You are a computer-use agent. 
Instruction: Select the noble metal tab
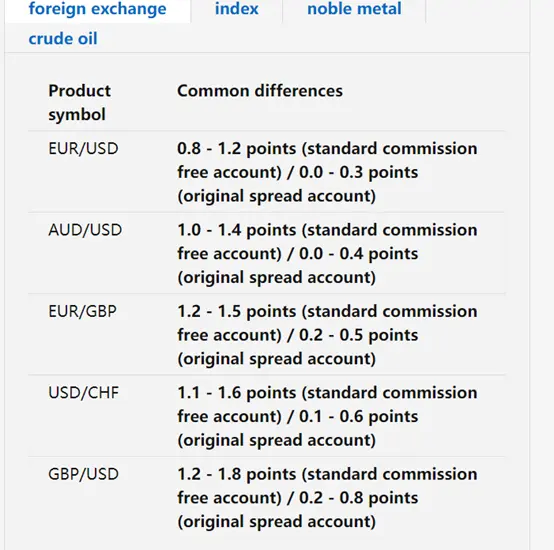[x=354, y=9]
